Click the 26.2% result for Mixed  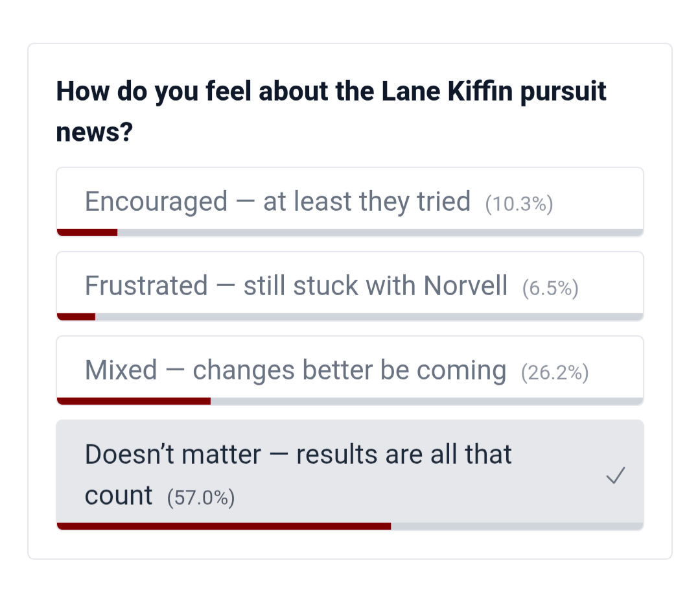[x=555, y=373]
